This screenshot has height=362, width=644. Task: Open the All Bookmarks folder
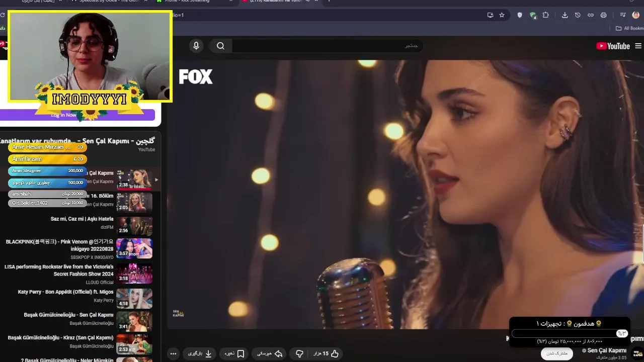point(629,28)
